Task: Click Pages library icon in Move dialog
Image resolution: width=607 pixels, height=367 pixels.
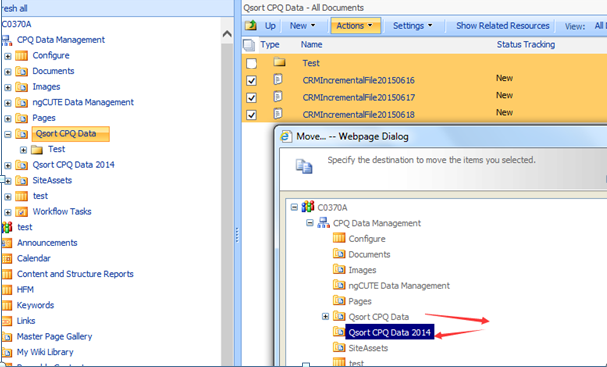Action: (339, 300)
